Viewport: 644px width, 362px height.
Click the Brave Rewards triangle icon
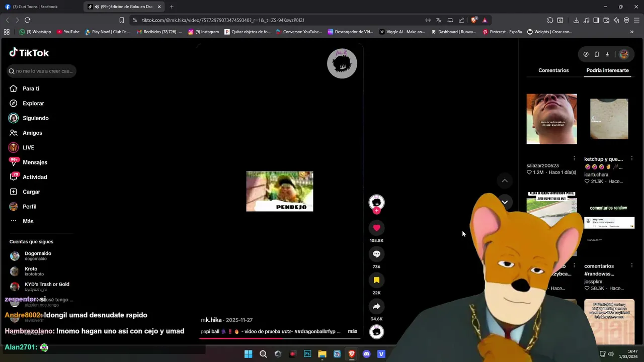pyautogui.click(x=485, y=20)
